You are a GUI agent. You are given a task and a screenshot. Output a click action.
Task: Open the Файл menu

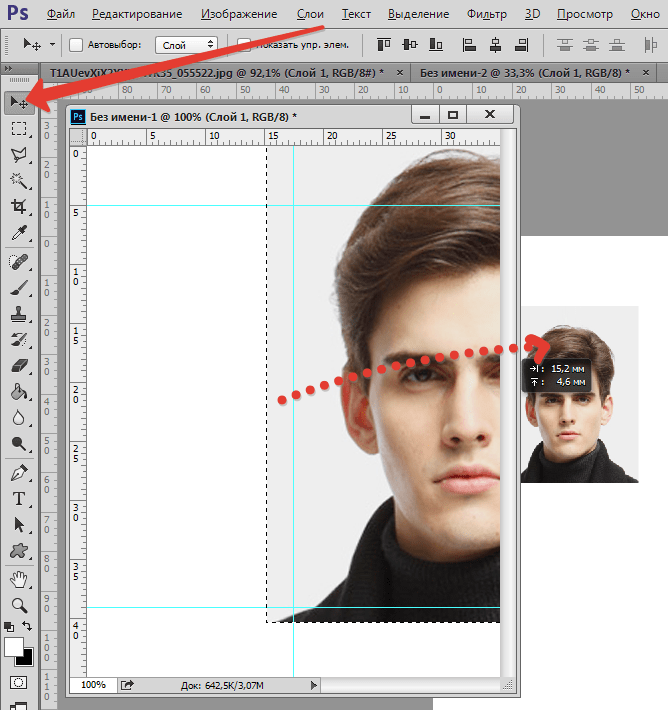tap(61, 14)
